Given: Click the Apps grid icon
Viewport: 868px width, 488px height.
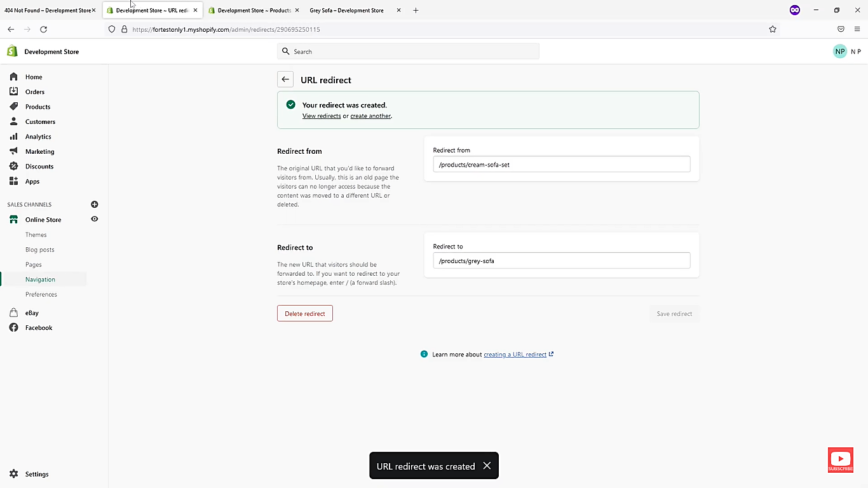Looking at the screenshot, I should (x=13, y=181).
